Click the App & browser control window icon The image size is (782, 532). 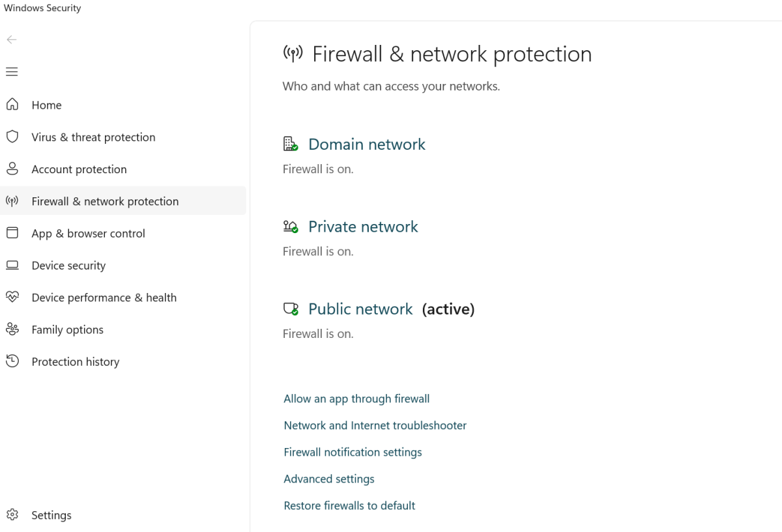[12, 233]
